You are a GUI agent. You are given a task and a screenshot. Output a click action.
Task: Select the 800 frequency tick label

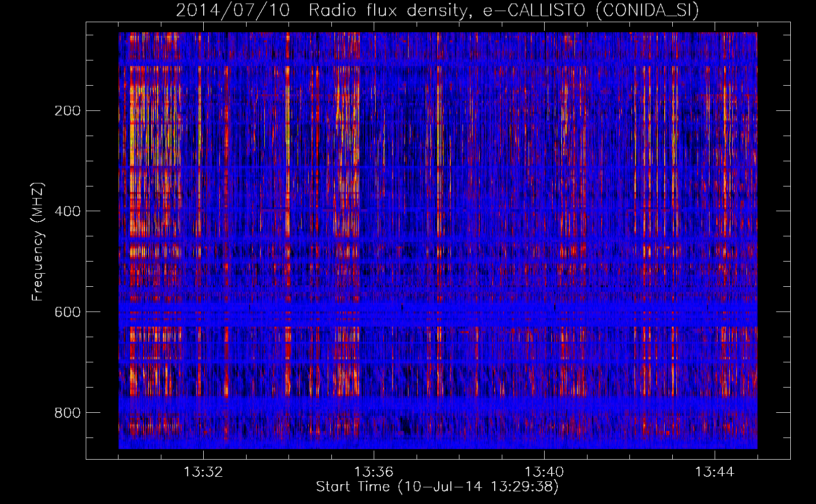68,413
